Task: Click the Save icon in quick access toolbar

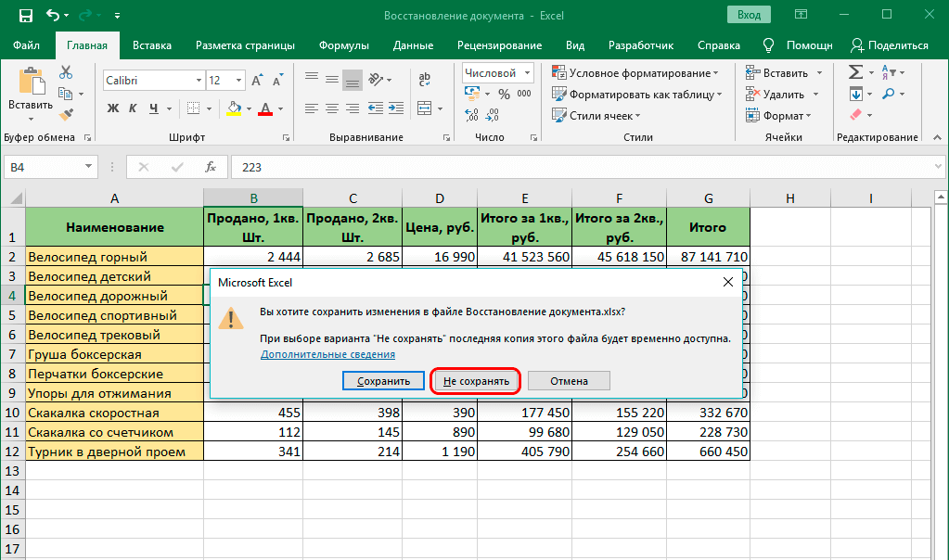Action: [25, 16]
